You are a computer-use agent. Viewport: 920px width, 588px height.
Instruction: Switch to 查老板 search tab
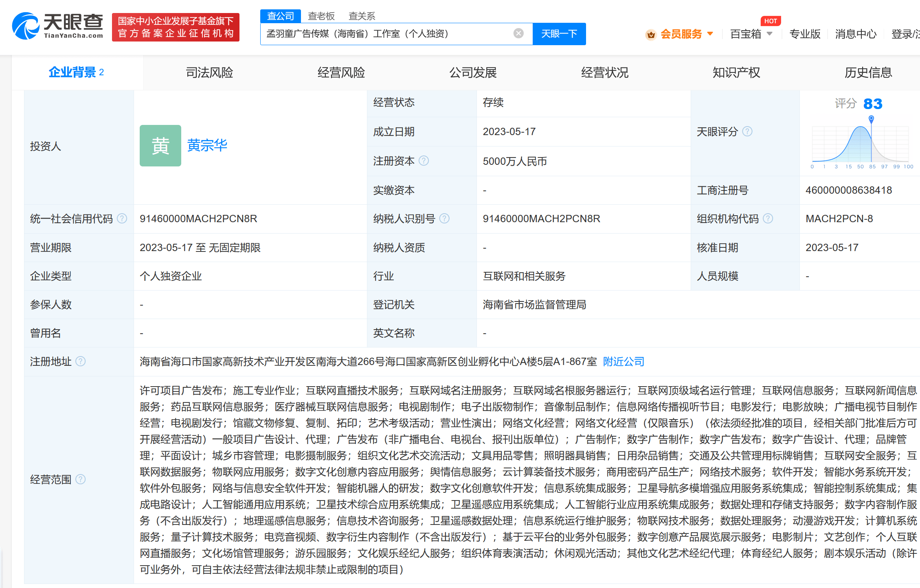[x=321, y=16]
